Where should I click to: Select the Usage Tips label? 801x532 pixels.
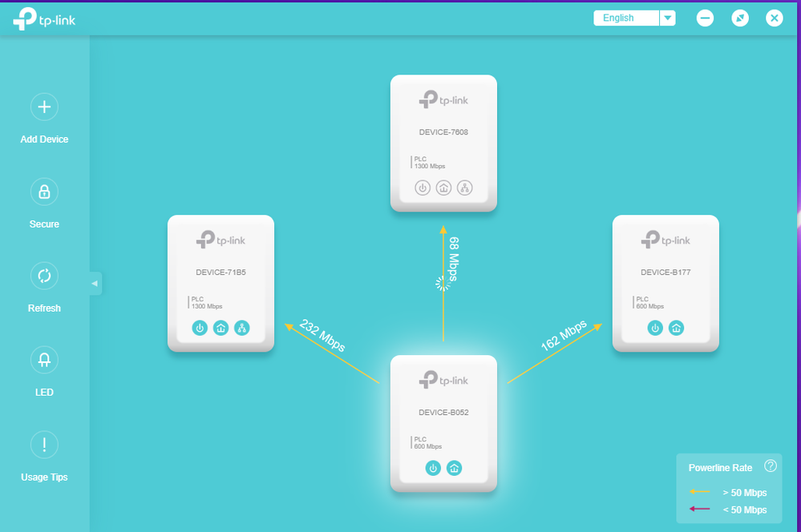44,478
